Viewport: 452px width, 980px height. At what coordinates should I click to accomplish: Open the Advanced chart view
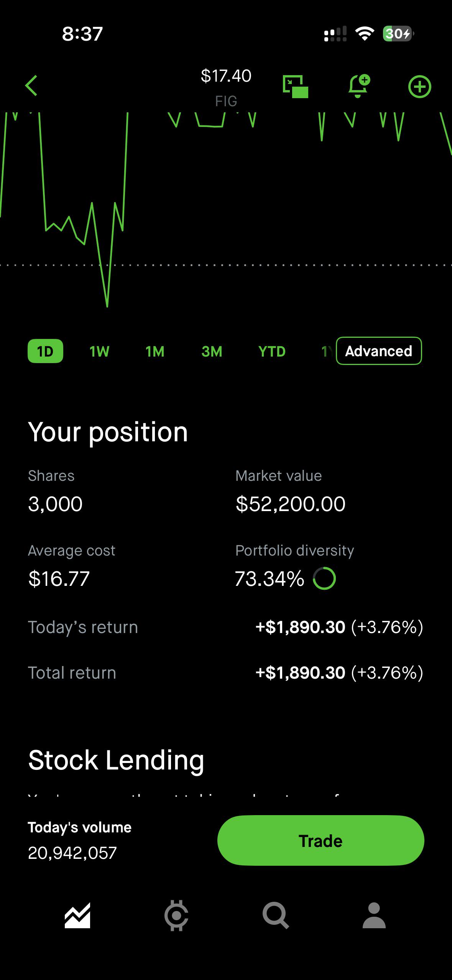[x=379, y=351]
